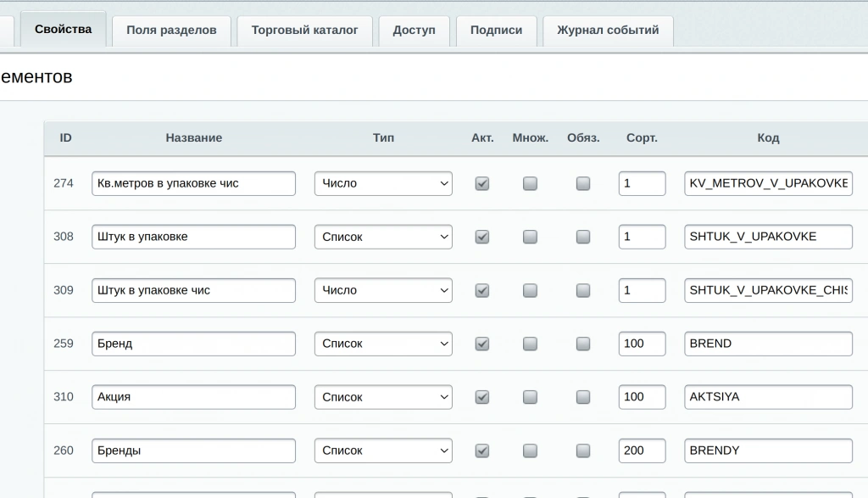Edit the name field Бренд
The width and height of the screenshot is (868, 498).
194,344
